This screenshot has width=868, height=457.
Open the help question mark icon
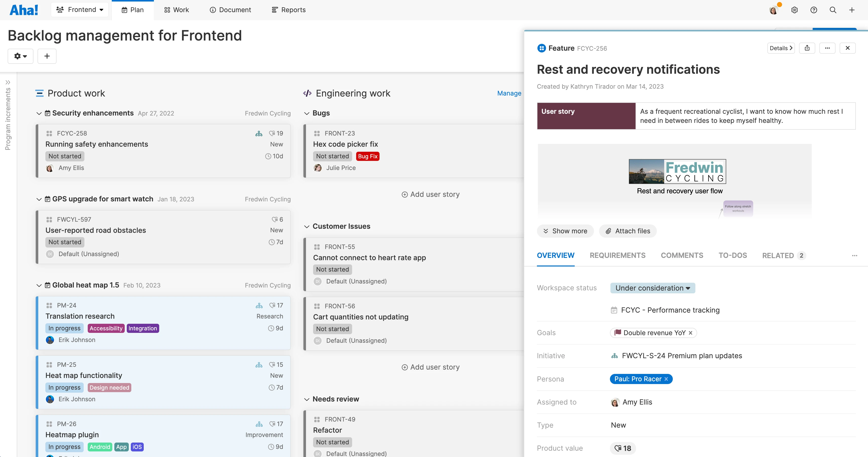(x=813, y=10)
